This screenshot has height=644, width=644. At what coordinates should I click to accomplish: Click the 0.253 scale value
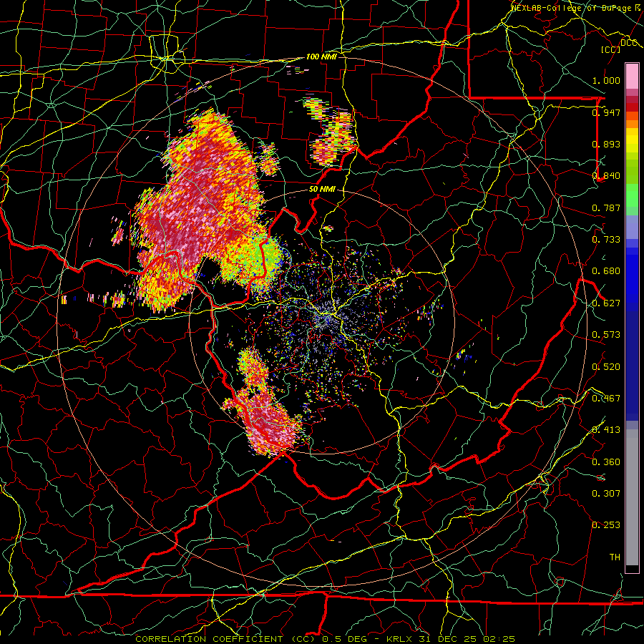[x=606, y=525]
